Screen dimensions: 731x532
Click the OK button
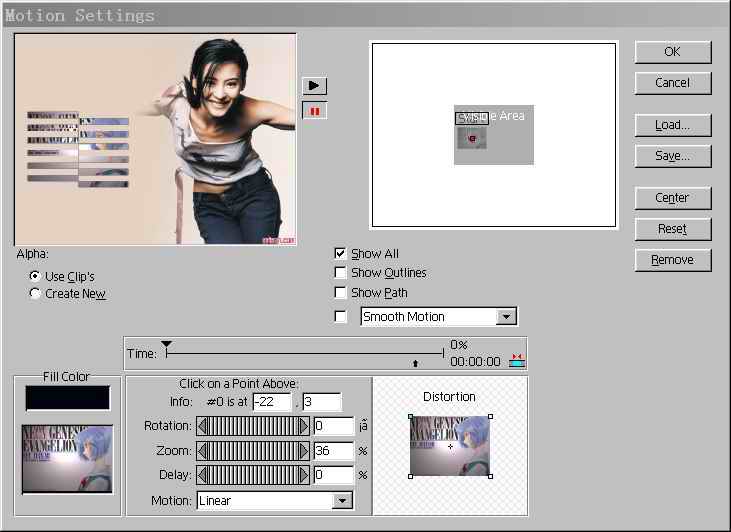(x=672, y=52)
